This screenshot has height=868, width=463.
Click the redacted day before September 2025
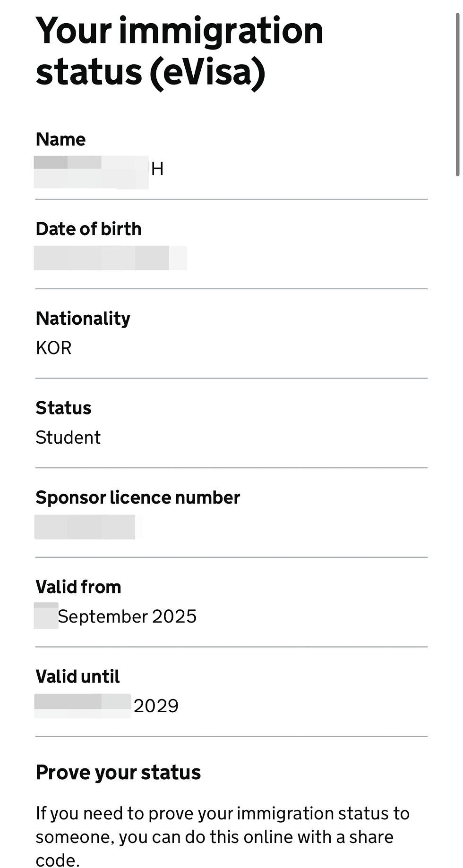pyautogui.click(x=46, y=616)
